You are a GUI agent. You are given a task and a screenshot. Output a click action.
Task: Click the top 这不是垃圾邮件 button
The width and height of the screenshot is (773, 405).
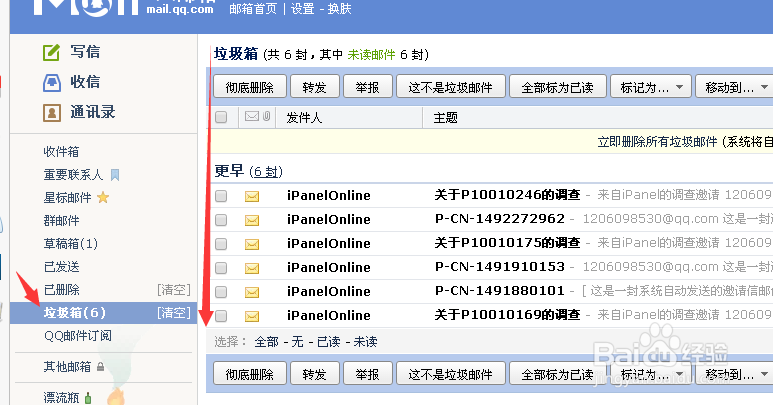click(451, 87)
